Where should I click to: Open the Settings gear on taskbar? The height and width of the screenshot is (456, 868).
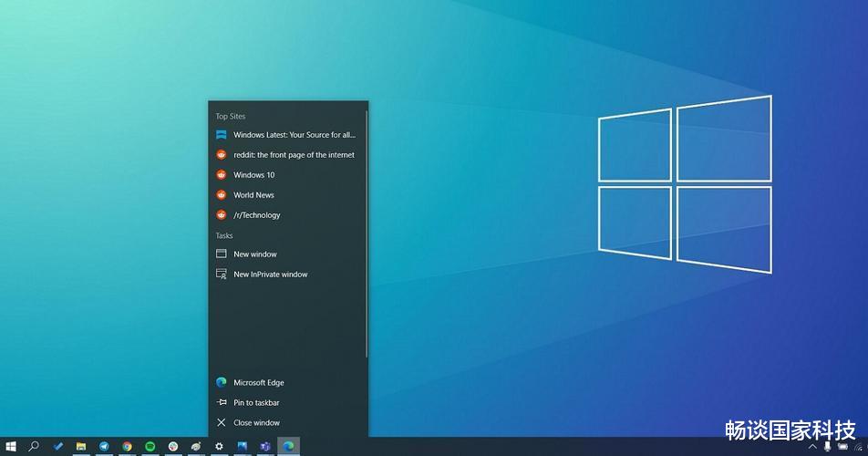tap(219, 446)
